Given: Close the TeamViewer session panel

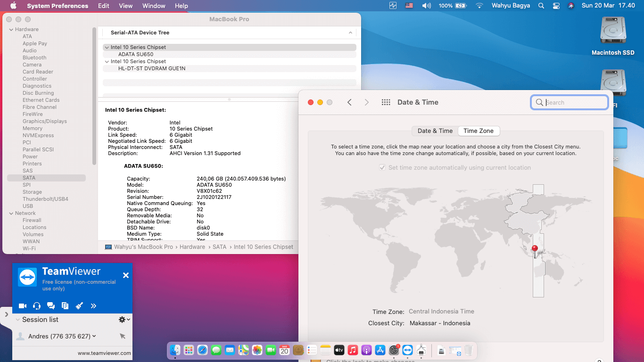Looking at the screenshot, I should point(126,275).
